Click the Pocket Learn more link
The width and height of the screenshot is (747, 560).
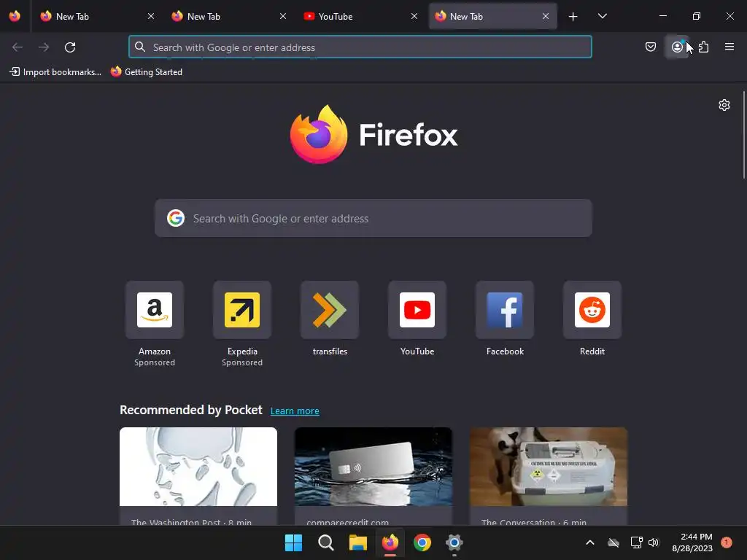[295, 411]
